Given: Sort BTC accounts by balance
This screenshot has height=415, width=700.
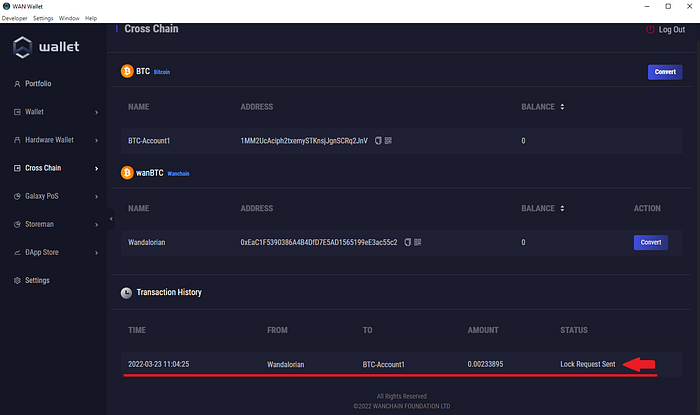Looking at the screenshot, I should click(561, 107).
